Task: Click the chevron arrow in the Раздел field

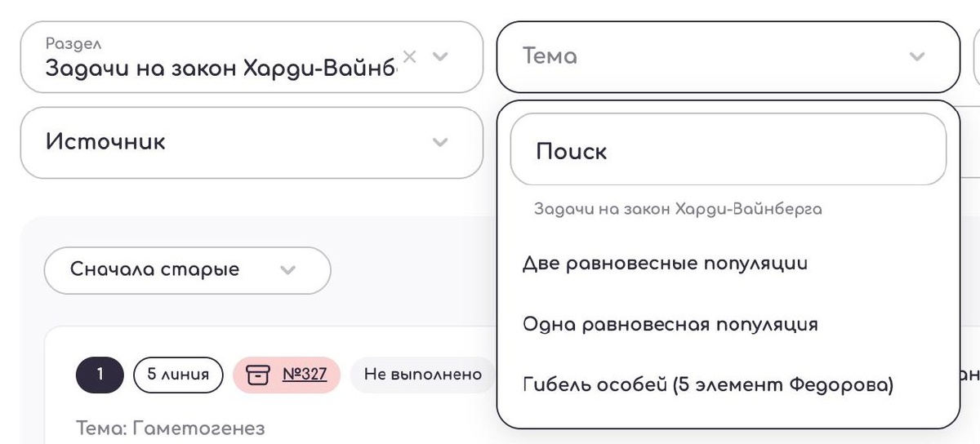Action: 440,56
